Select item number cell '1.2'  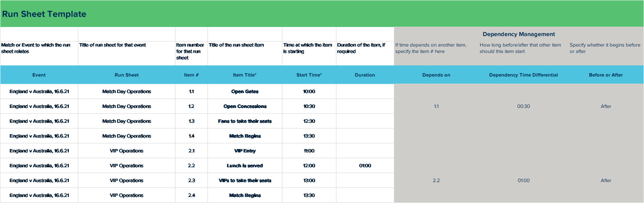(x=191, y=106)
